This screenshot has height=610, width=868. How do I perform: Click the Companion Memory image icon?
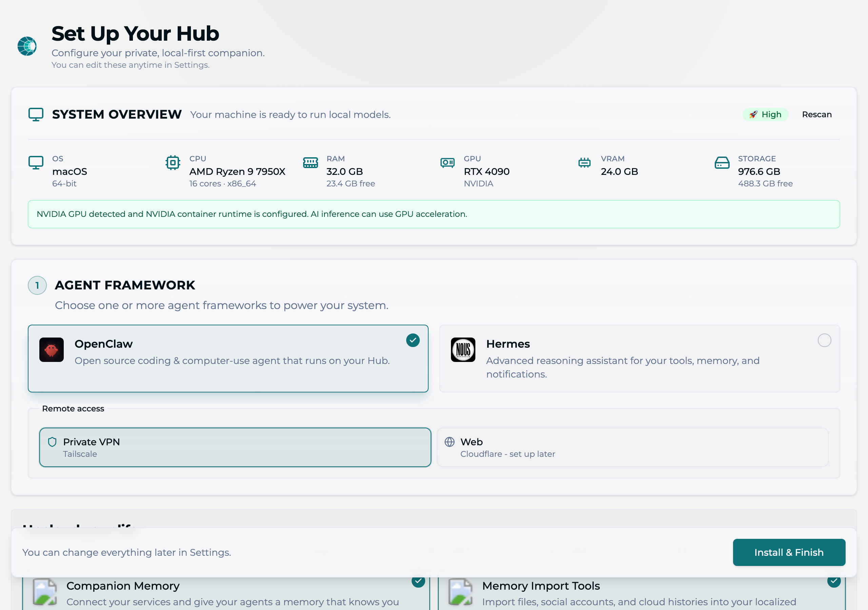point(45,591)
